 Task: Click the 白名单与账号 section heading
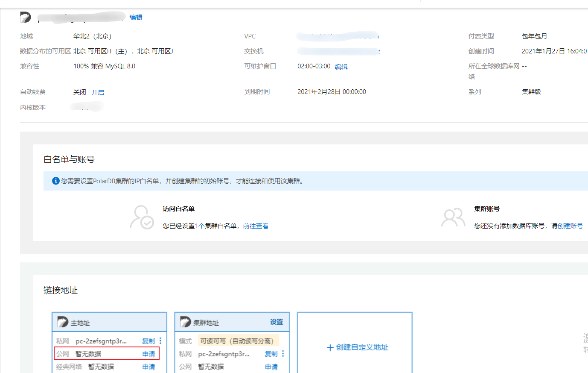[69, 159]
